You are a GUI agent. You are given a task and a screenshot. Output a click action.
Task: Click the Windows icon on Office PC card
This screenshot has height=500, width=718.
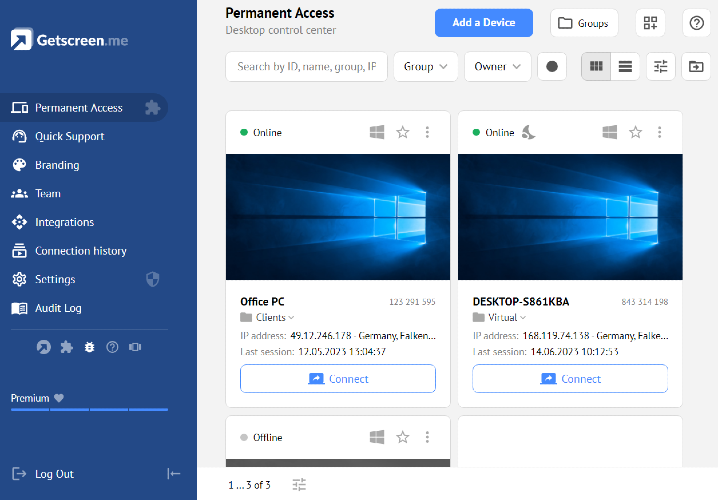pos(377,132)
